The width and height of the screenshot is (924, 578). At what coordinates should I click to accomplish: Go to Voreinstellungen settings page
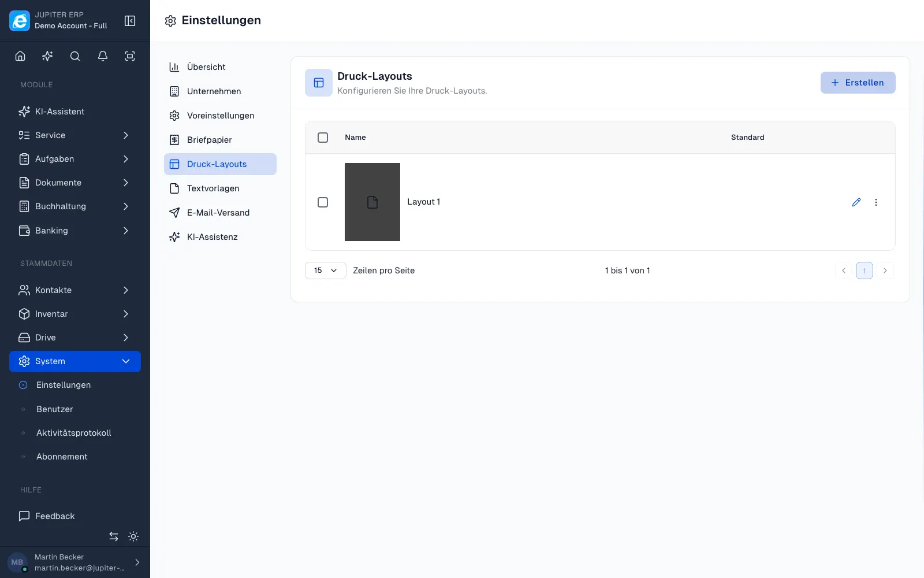[220, 116]
